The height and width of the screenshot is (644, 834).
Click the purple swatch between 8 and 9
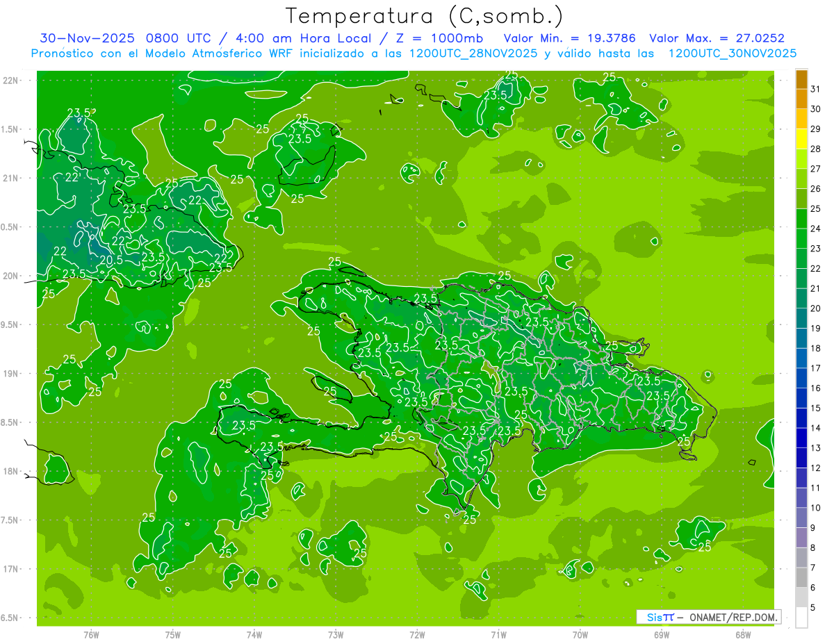[801, 538]
